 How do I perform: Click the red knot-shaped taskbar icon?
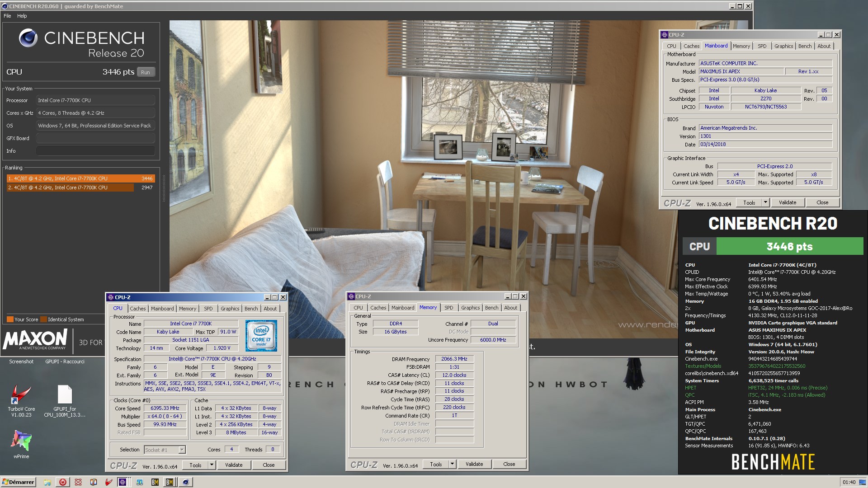click(78, 482)
